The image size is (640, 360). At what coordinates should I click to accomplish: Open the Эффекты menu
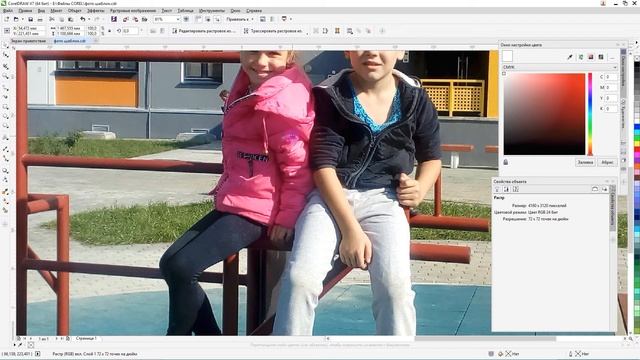[96, 11]
